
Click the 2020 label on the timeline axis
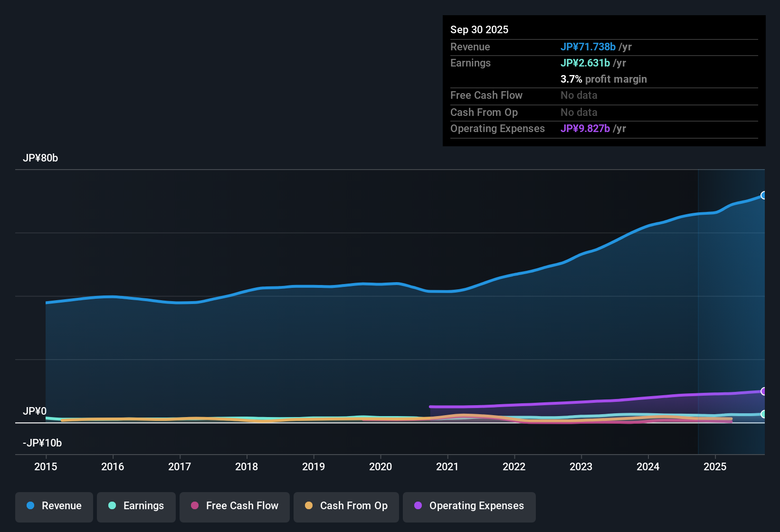(x=380, y=467)
